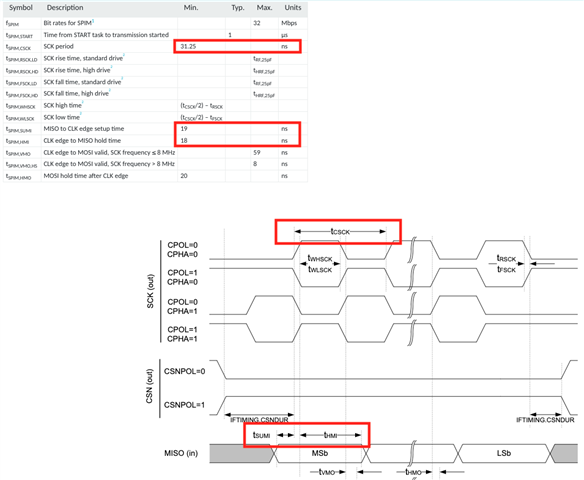Viewport: 584px width, 480px height.
Task: Click the CSNPOL=1 waveform label
Action: tap(184, 405)
